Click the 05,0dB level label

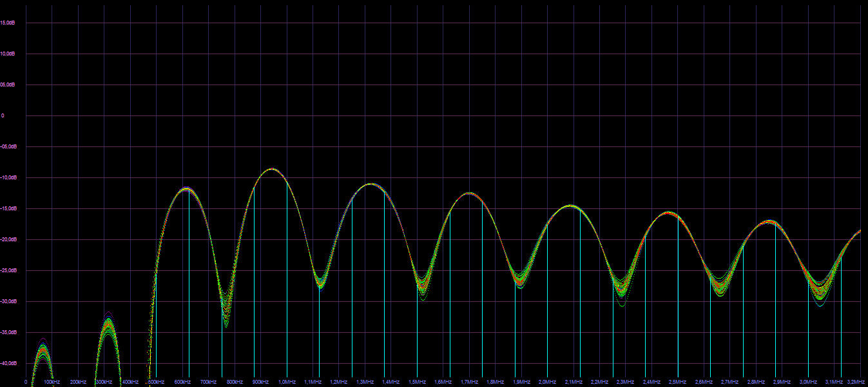click(8, 84)
